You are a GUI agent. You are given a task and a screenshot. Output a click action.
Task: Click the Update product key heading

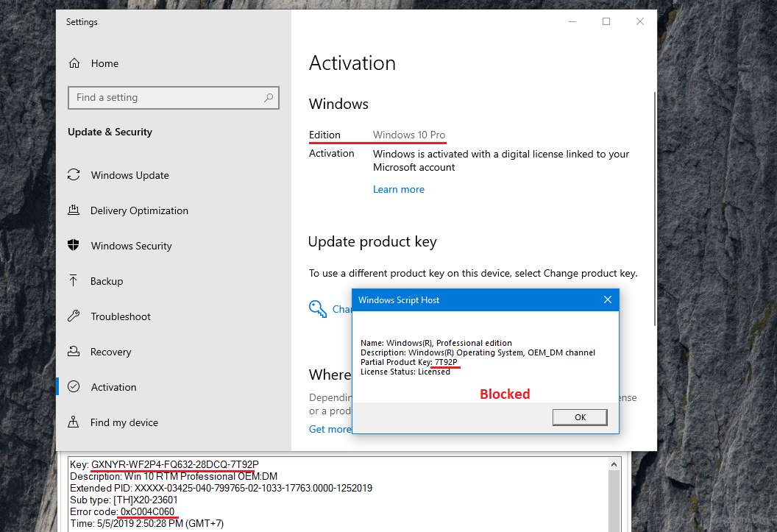pos(372,242)
